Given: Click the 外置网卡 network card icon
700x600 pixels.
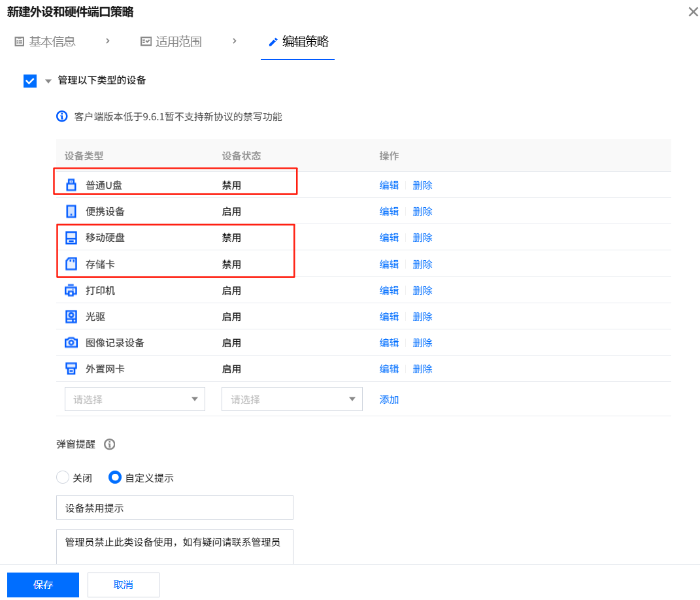Looking at the screenshot, I should [x=71, y=369].
